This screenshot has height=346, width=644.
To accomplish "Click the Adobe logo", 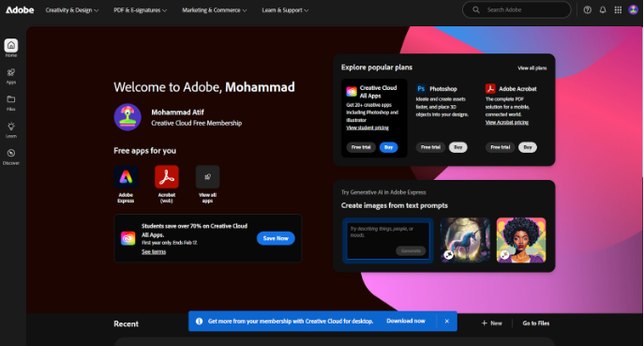I will pyautogui.click(x=20, y=10).
